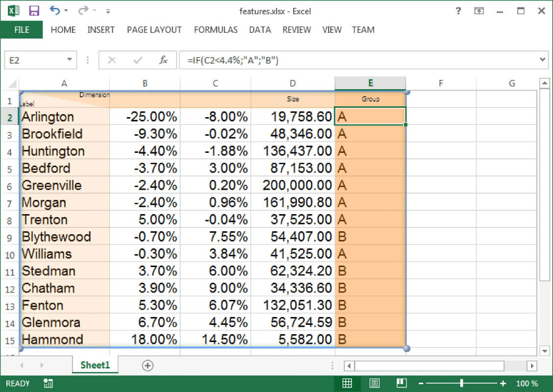Undo the last action
Image resolution: width=553 pixels, height=392 pixels.
pos(55,10)
